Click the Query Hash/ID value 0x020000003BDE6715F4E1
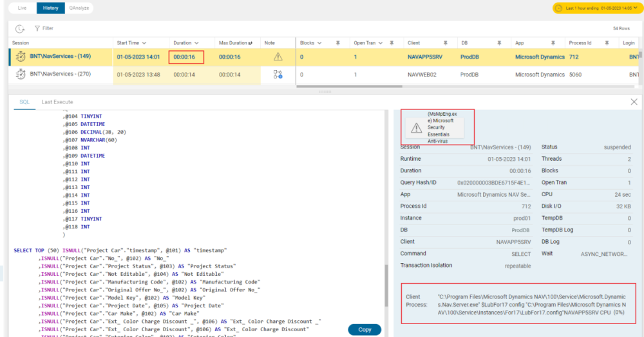This screenshot has height=337, width=644. point(494,183)
